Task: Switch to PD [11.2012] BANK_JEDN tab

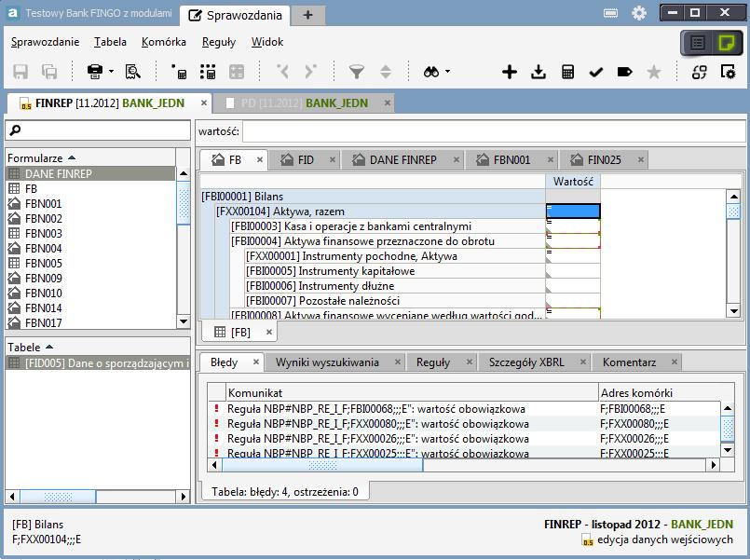Action: [305, 102]
